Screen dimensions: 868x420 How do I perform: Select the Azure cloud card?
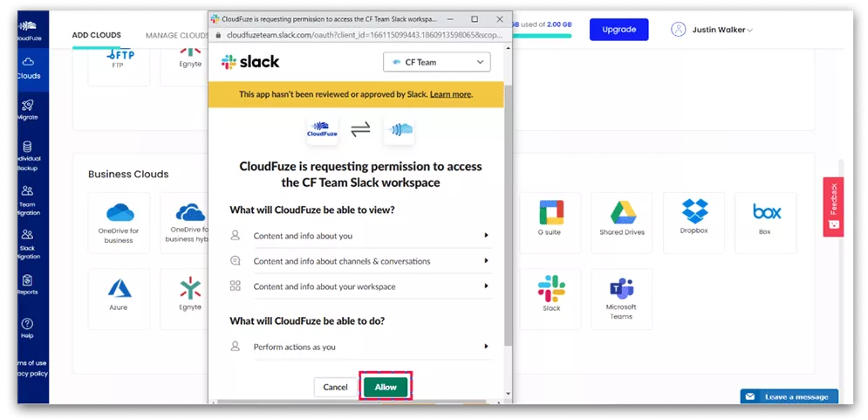point(119,299)
